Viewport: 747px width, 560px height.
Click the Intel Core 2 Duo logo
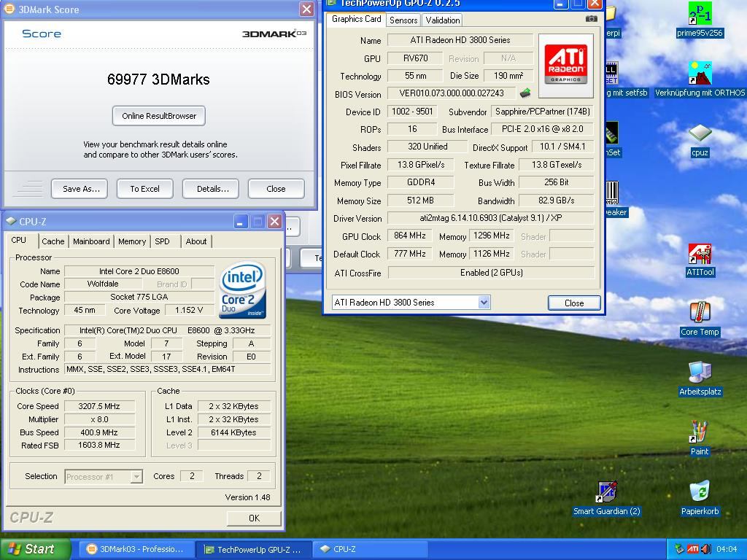[242, 290]
